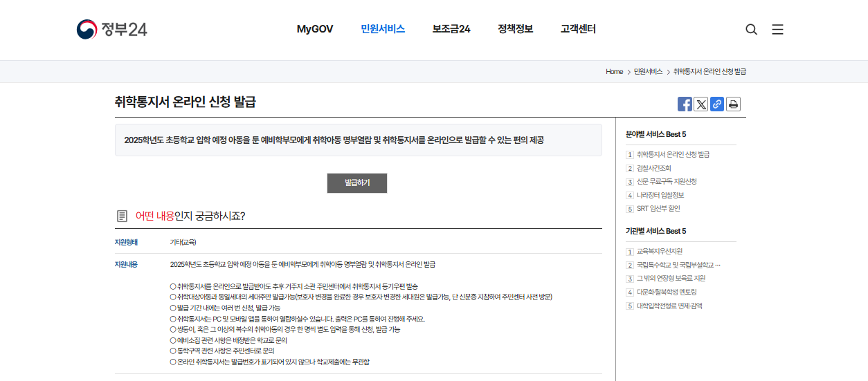The width and height of the screenshot is (868, 381).
Task: Open MyGOV menu
Action: click(315, 29)
